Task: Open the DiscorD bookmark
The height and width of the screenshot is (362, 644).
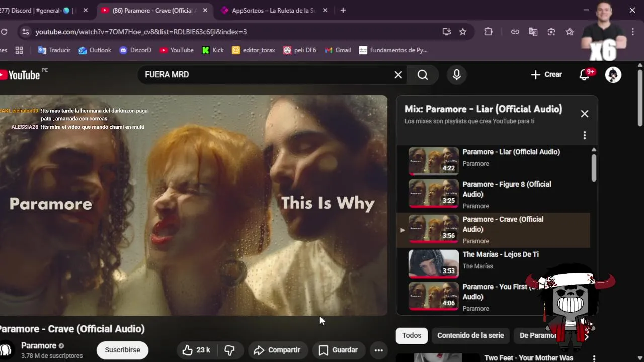Action: pyautogui.click(x=135, y=50)
